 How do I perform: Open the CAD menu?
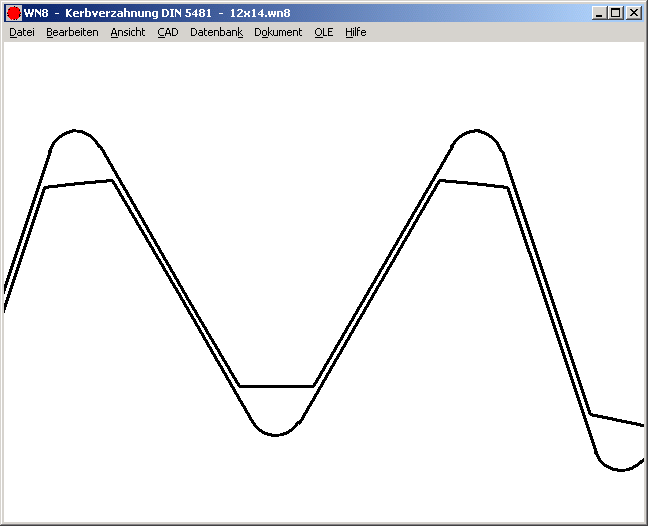point(167,32)
